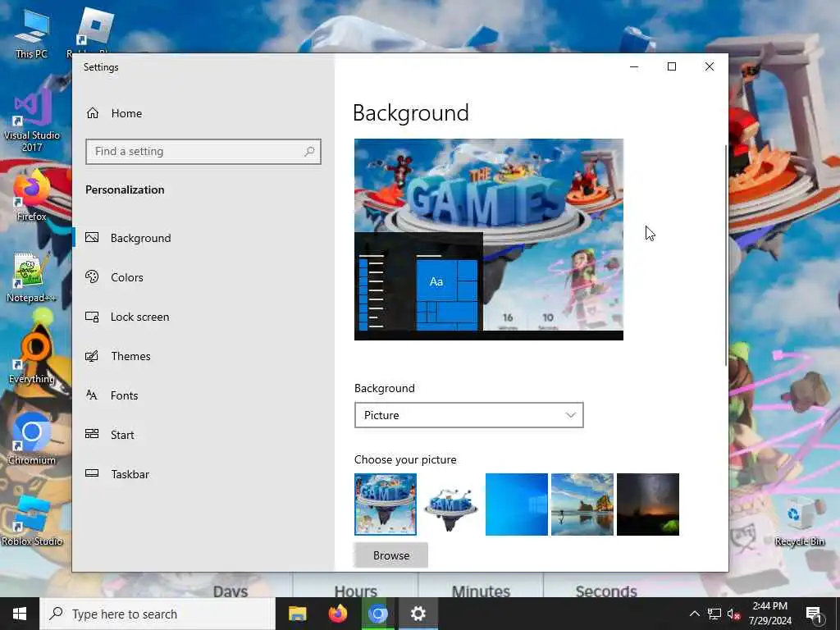Viewport: 840px width, 630px height.
Task: Click the Taskbar icon in sidebar
Action: point(92,473)
